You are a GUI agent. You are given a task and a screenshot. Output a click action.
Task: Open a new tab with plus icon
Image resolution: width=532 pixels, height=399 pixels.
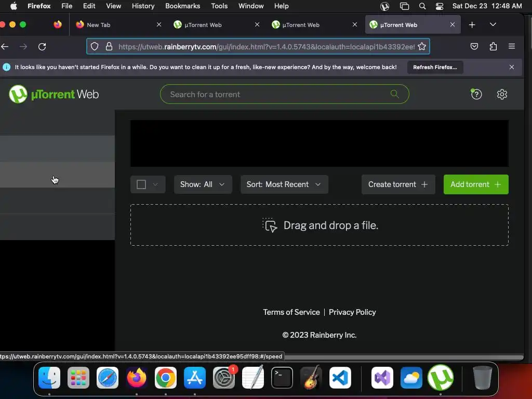[472, 25]
